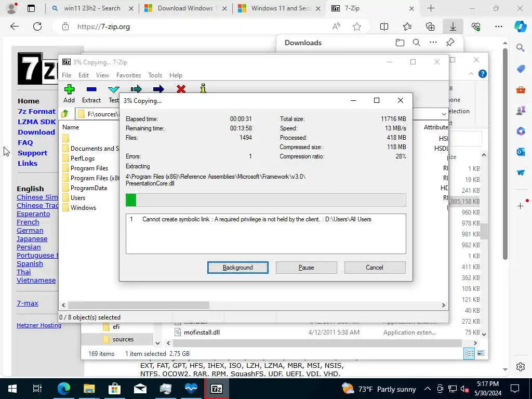Image resolution: width=532 pixels, height=399 pixels.
Task: Open Edge split screen icon
Action: (x=384, y=26)
